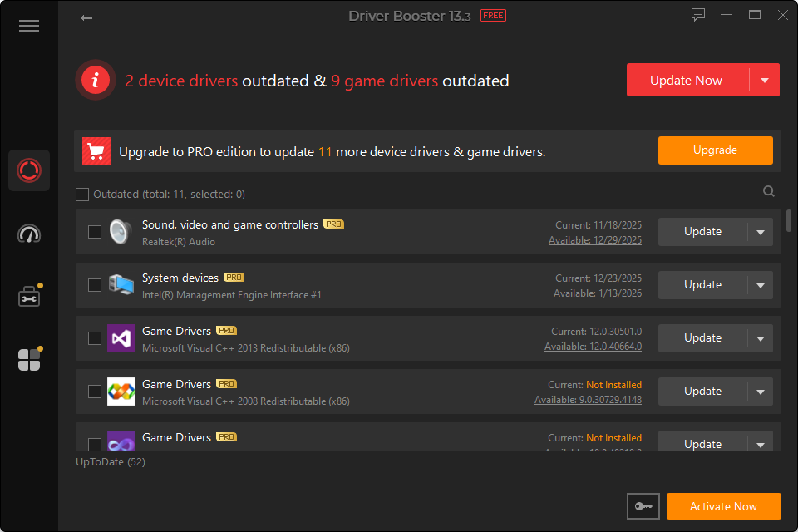
Task: Click the orange Upgrade button
Action: coord(715,150)
